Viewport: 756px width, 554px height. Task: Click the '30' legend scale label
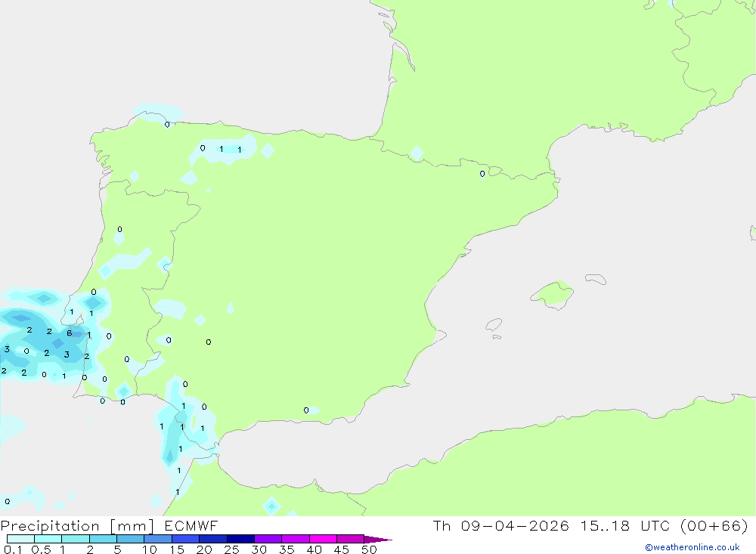(x=259, y=549)
